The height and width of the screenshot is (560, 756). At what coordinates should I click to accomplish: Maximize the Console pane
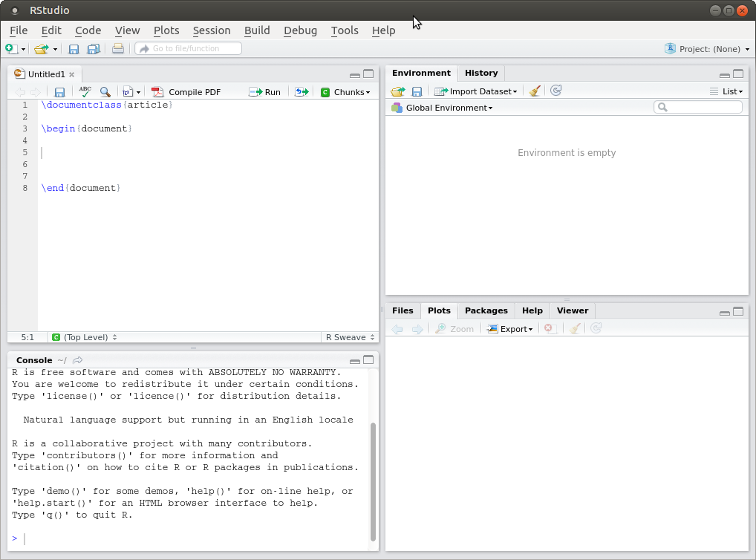368,359
